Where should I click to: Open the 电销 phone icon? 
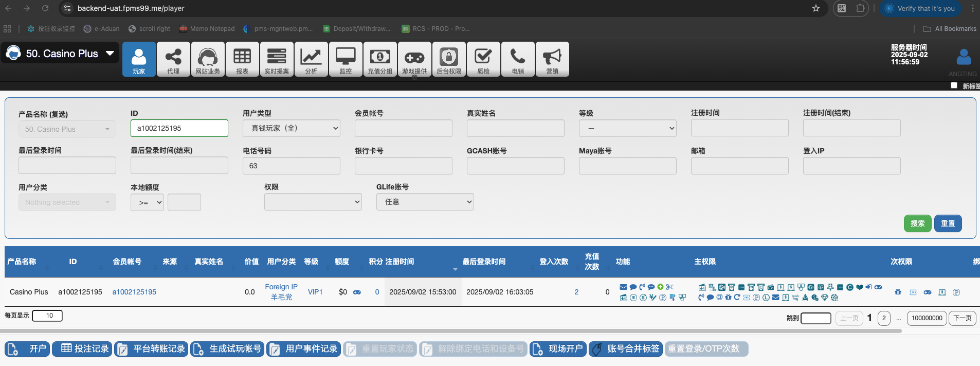(518, 59)
